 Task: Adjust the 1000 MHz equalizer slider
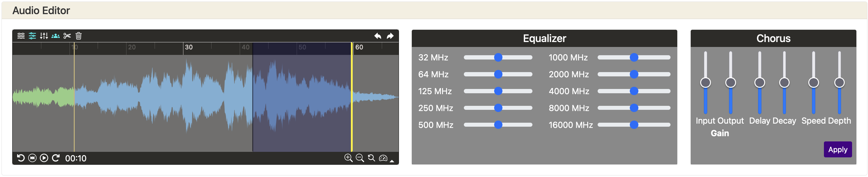pyautogui.click(x=634, y=57)
